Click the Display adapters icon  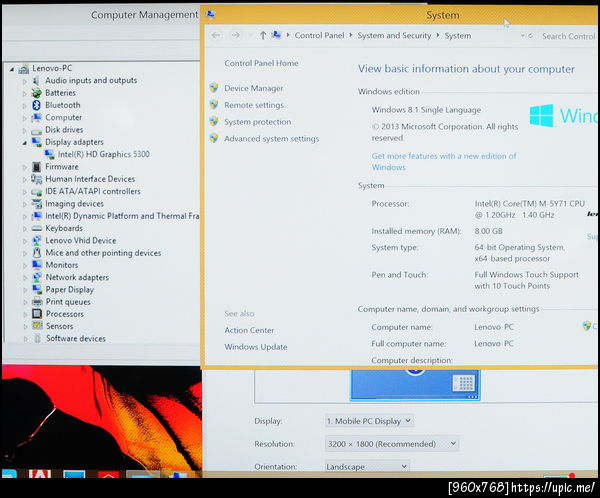coord(37,142)
